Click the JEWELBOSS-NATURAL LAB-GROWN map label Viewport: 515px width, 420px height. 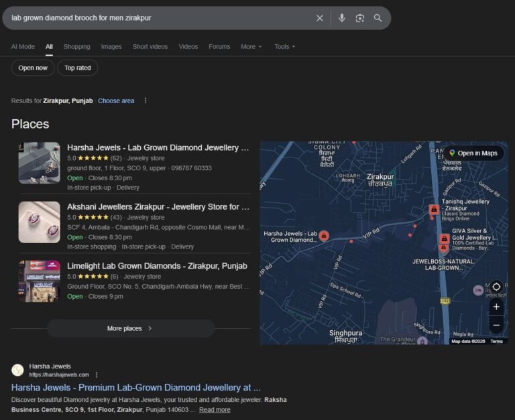(443, 265)
